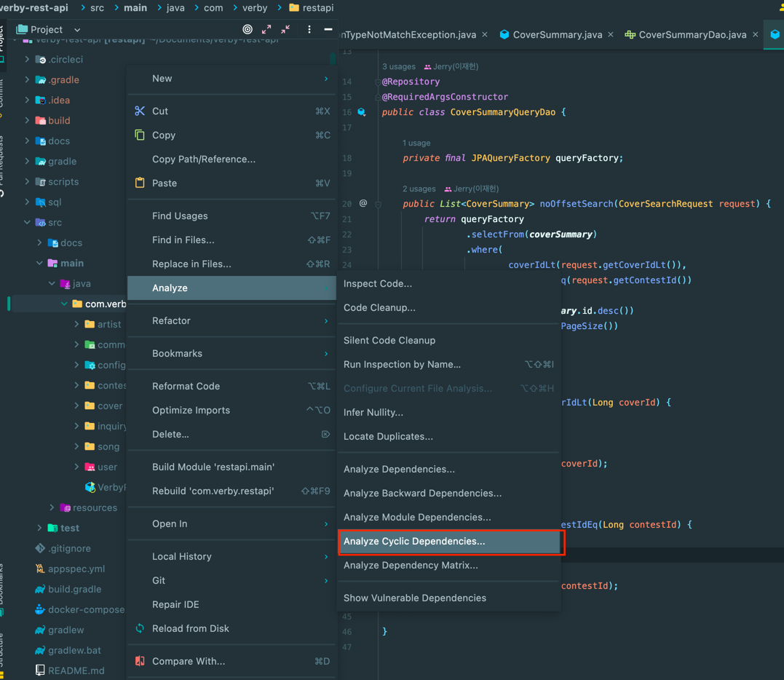Image resolution: width=784 pixels, height=680 pixels.
Task: Expand the test folder
Action: click(39, 528)
